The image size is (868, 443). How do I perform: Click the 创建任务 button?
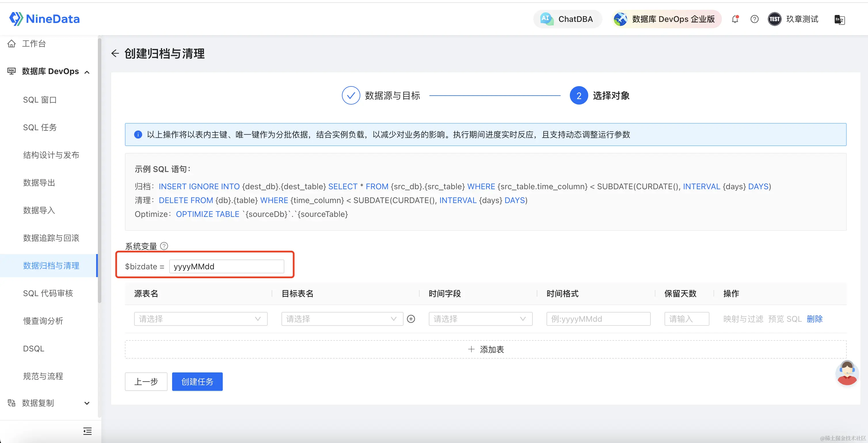click(x=197, y=382)
